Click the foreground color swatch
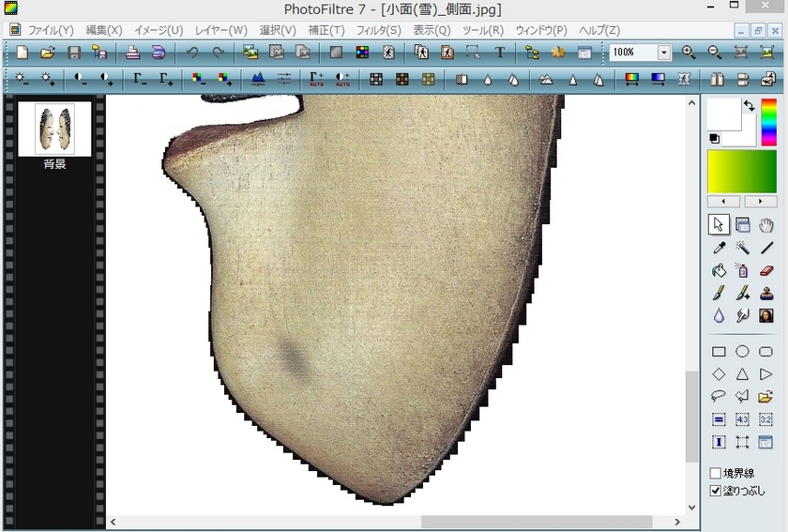 pyautogui.click(x=723, y=114)
